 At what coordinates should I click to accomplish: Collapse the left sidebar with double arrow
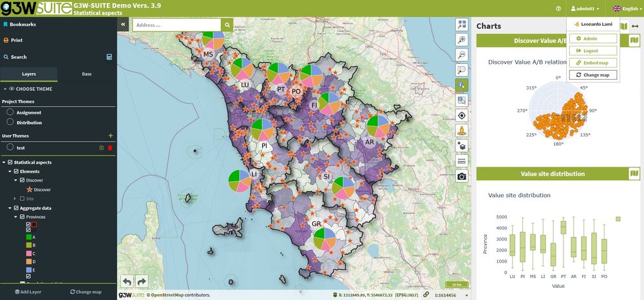(x=123, y=24)
